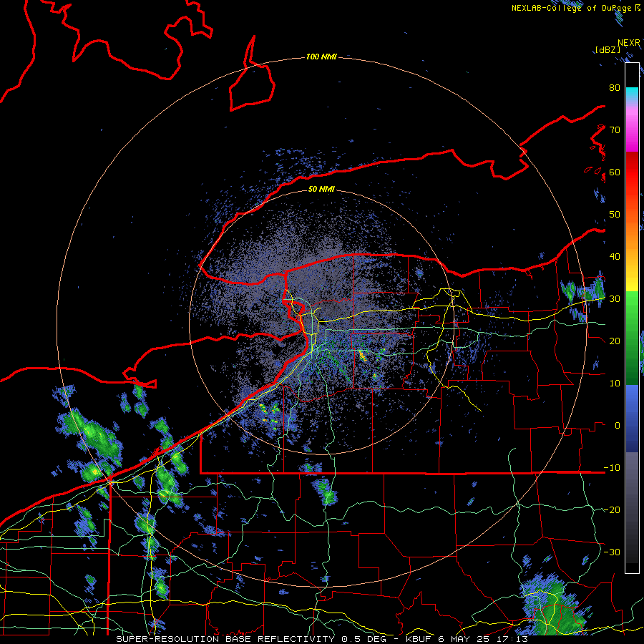644x644 pixels.
Task: Click the 50 value on the dBZ scale
Action: pyautogui.click(x=615, y=215)
